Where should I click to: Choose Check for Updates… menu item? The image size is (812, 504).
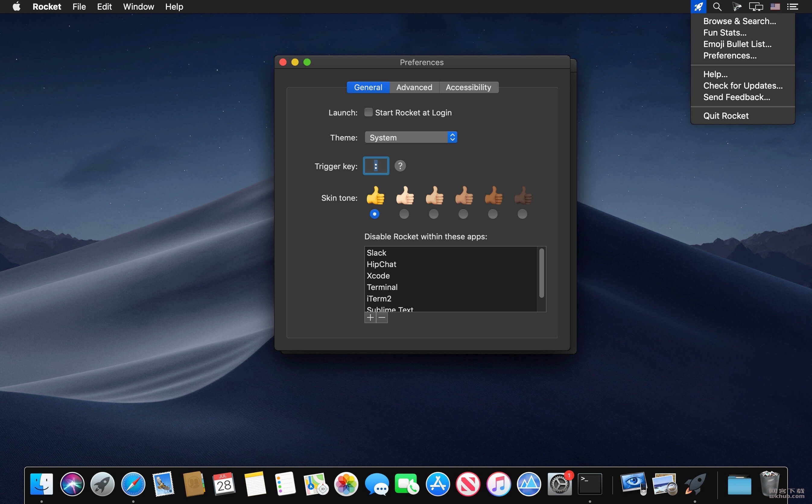743,86
